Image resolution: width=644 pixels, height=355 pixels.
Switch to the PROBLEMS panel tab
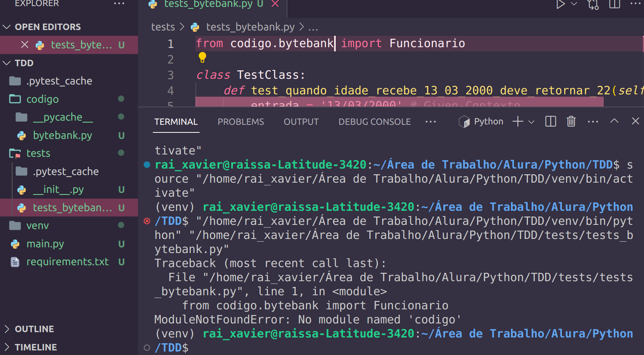241,122
